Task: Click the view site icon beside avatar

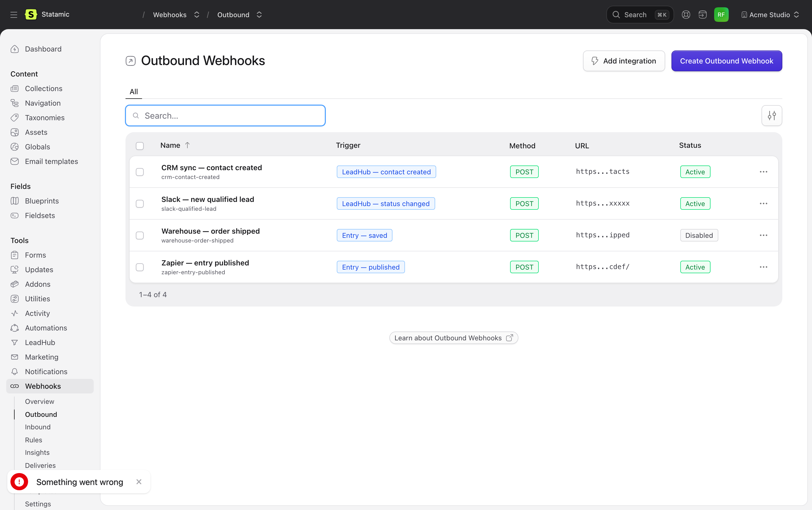Action: tap(702, 15)
